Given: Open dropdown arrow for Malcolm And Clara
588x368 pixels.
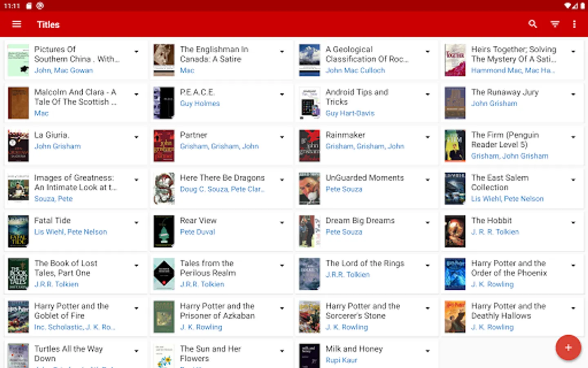Looking at the screenshot, I should 136,94.
